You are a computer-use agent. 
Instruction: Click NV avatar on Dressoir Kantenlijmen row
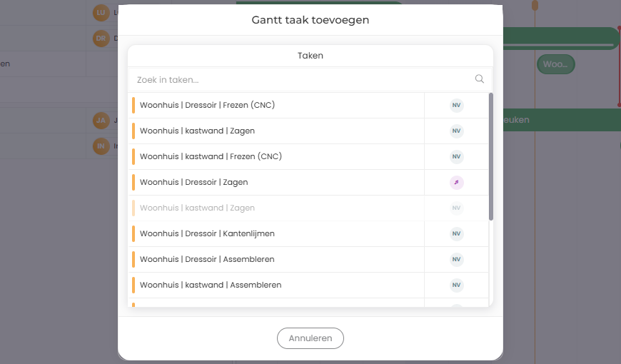[457, 234]
